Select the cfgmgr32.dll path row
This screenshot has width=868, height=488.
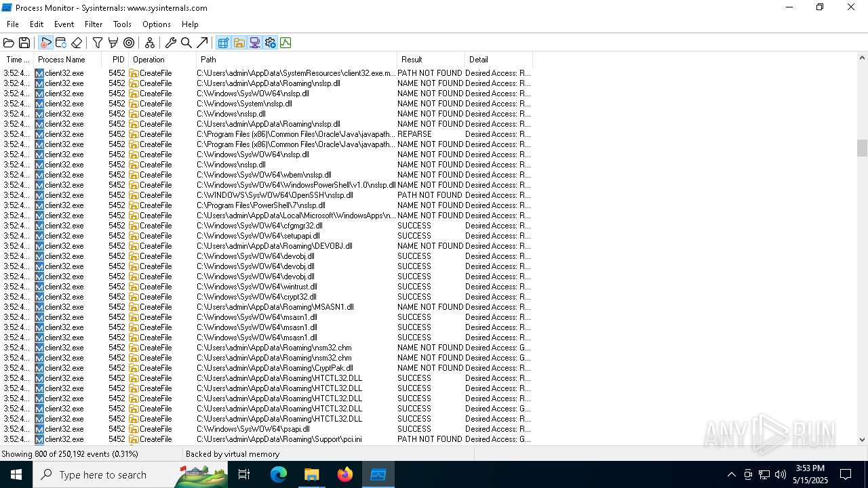[267, 226]
